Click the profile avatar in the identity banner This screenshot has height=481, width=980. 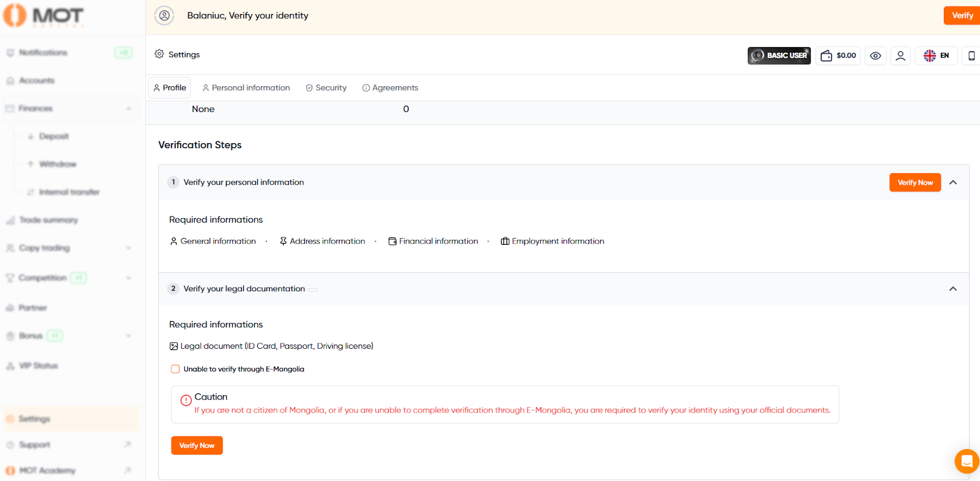pyautogui.click(x=164, y=16)
